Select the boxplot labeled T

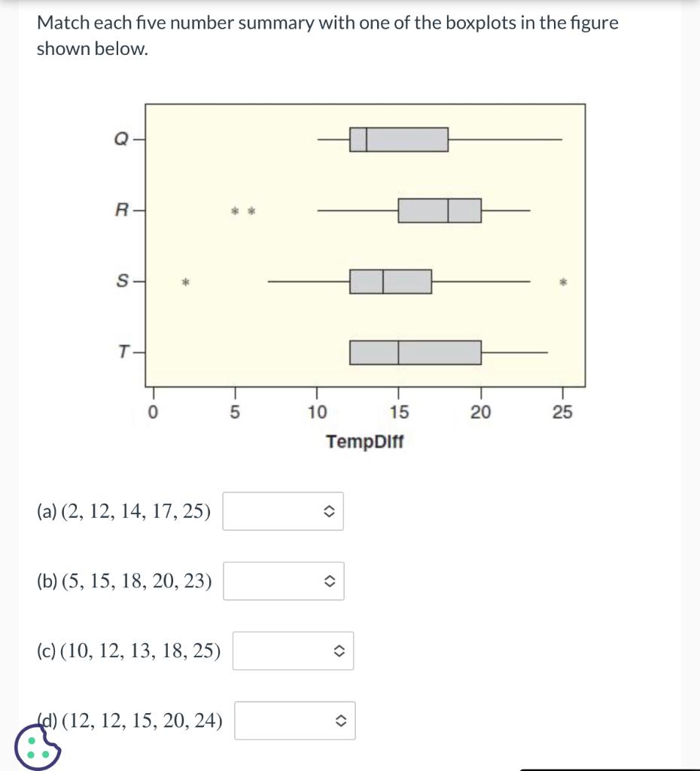(x=415, y=350)
